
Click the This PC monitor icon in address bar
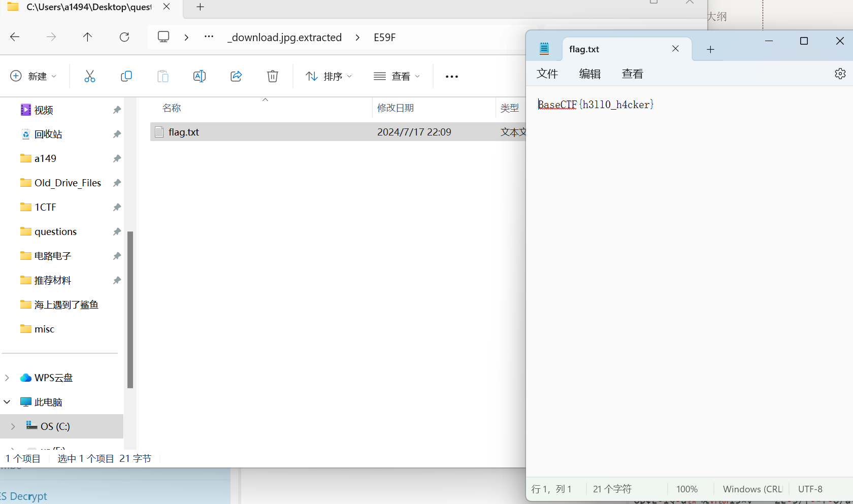[163, 37]
